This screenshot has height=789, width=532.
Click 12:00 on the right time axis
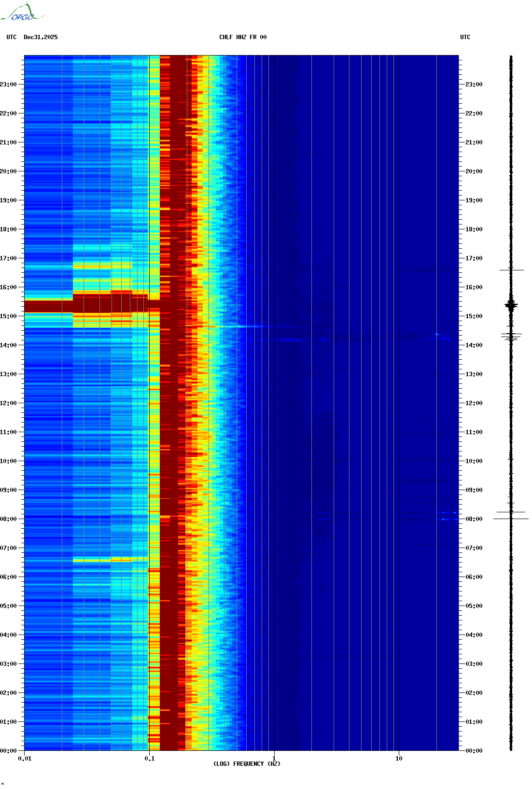tap(474, 403)
